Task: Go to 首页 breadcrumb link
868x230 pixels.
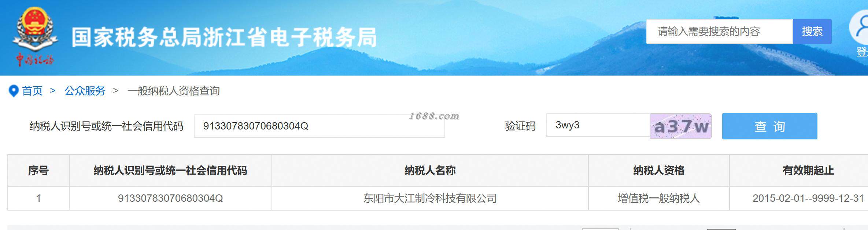Action: pyautogui.click(x=32, y=91)
